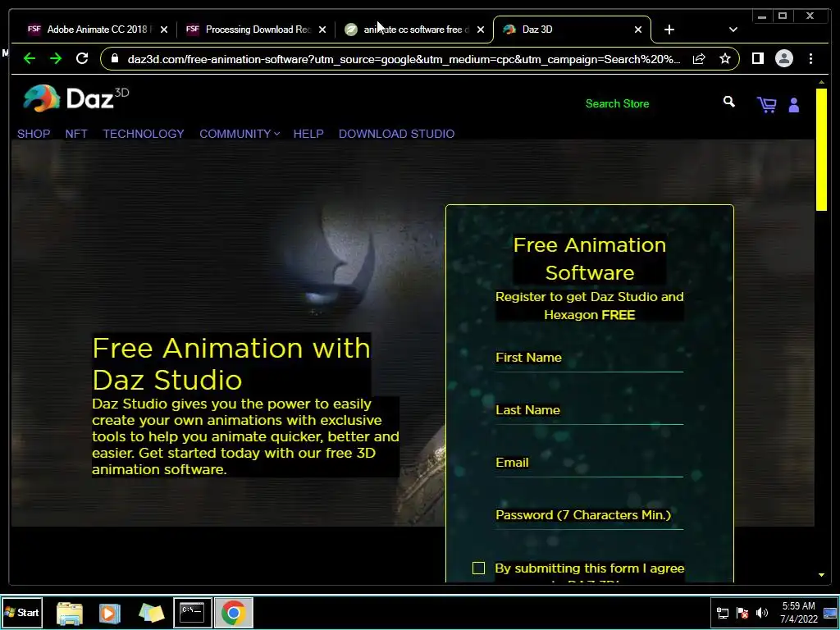The width and height of the screenshot is (840, 630).
Task: Click the scrollbar down arrow
Action: (x=821, y=575)
